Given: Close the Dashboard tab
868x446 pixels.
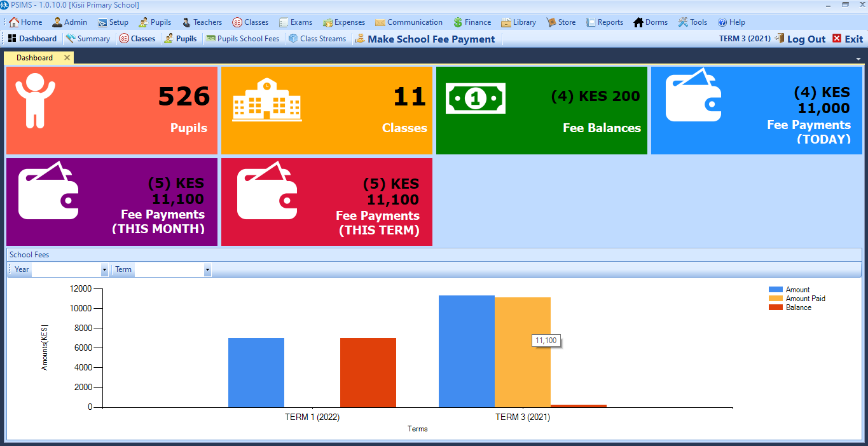Looking at the screenshot, I should (67, 58).
